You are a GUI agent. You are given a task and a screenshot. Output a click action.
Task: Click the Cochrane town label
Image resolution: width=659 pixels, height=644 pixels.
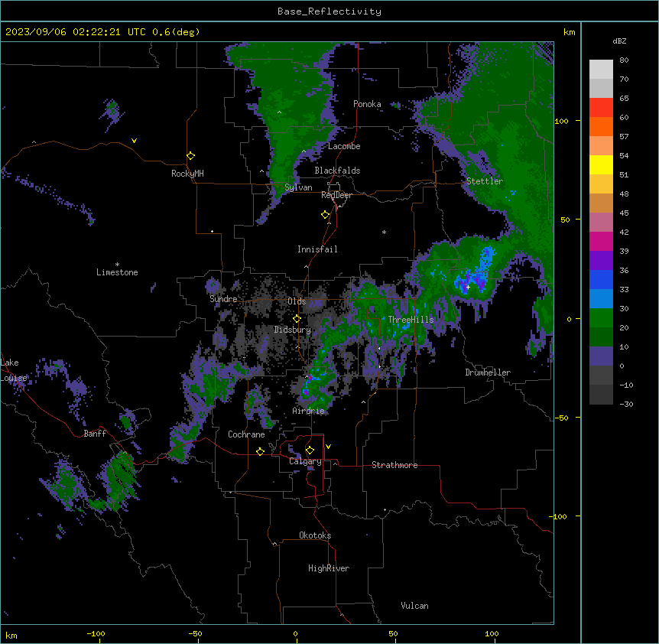[246, 434]
